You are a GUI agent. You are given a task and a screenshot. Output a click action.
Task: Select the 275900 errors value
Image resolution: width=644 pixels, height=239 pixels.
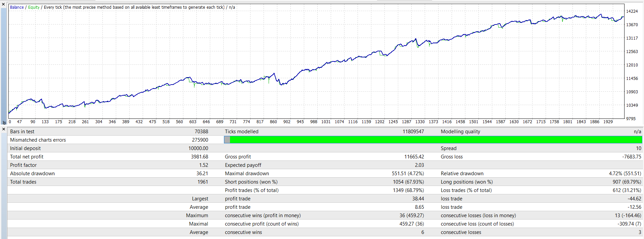click(x=200, y=140)
